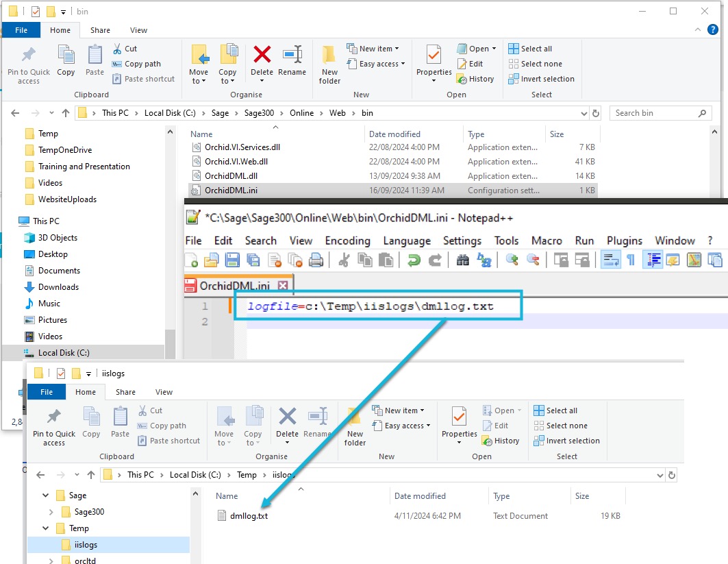The image size is (728, 564).
Task: Open Explorer help via the blue question mark
Action: click(x=713, y=29)
